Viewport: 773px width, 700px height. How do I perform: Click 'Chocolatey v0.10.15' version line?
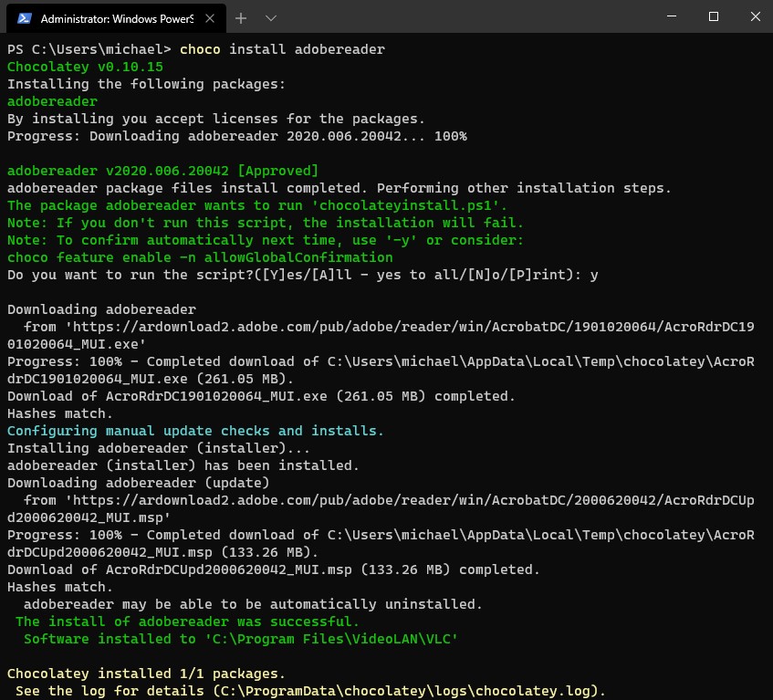click(85, 67)
